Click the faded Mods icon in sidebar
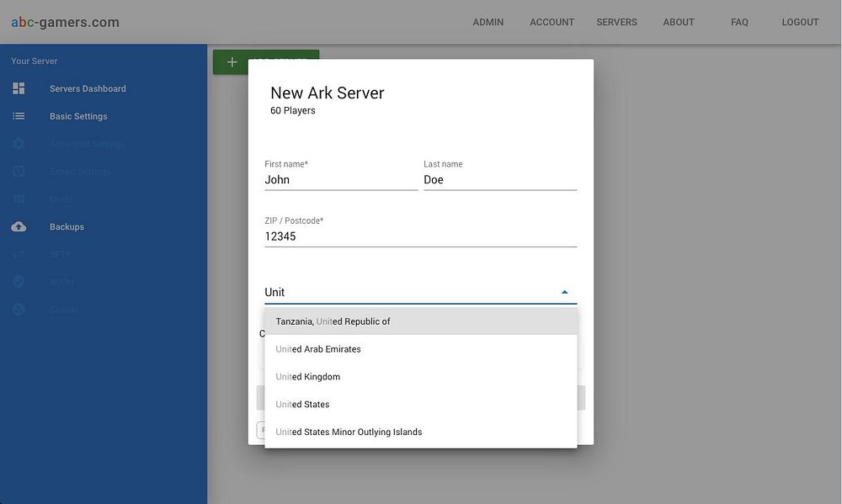 [x=19, y=199]
